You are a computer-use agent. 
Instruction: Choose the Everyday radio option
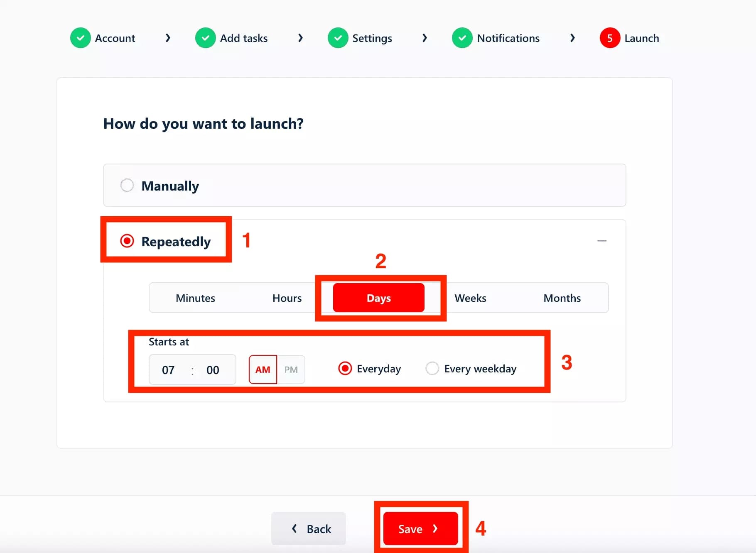[x=345, y=368]
